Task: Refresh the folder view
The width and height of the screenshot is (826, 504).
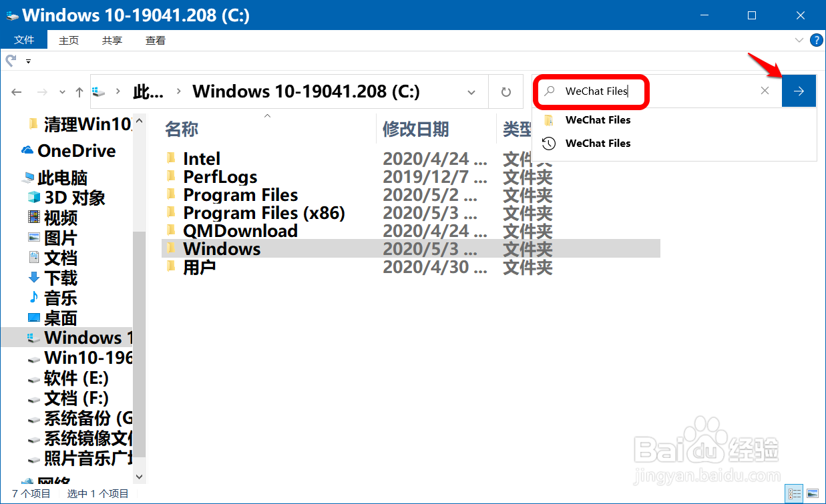Action: (x=505, y=91)
